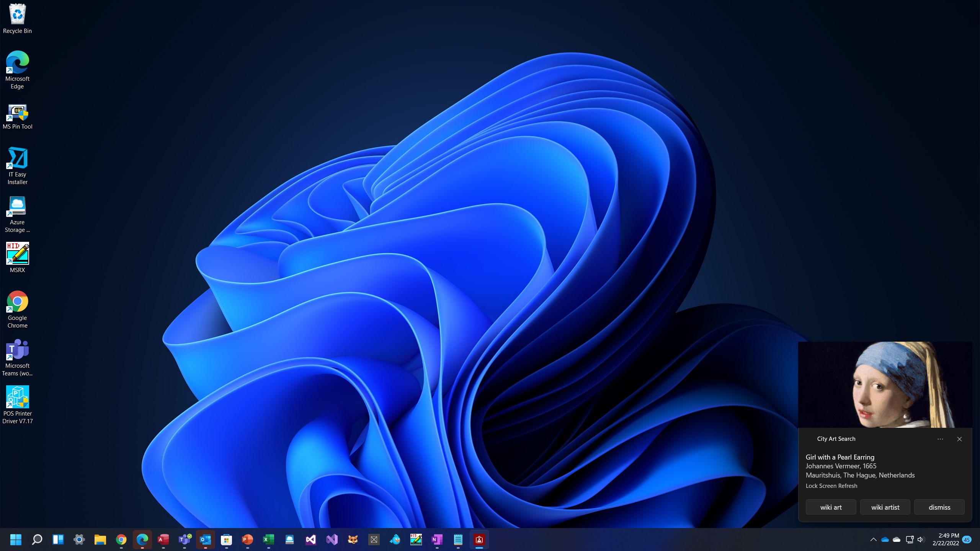
Task: Launch PowerPoint from the taskbar
Action: 247,540
